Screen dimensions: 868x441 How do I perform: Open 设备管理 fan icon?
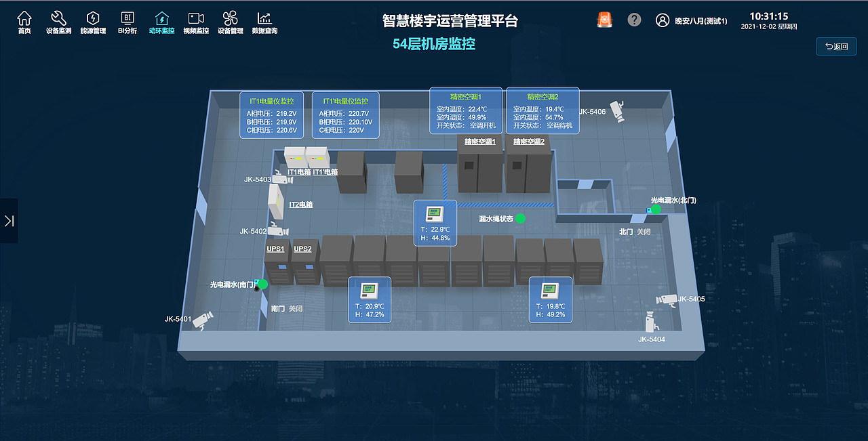[231, 18]
